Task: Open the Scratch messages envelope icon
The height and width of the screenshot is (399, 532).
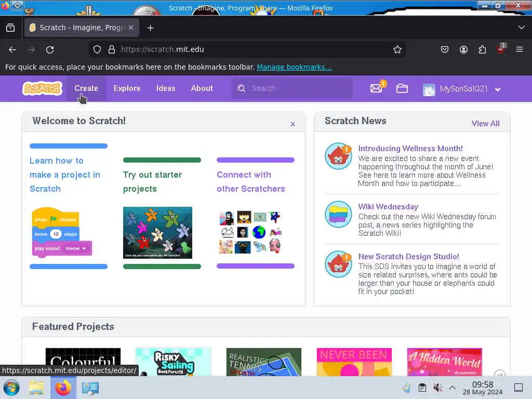Action: (376, 88)
